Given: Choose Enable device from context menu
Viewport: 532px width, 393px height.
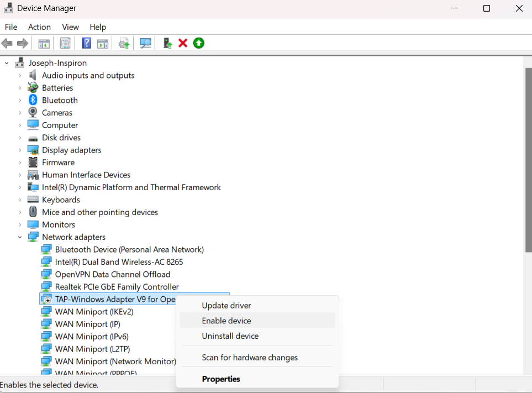Looking at the screenshot, I should pyautogui.click(x=227, y=321).
